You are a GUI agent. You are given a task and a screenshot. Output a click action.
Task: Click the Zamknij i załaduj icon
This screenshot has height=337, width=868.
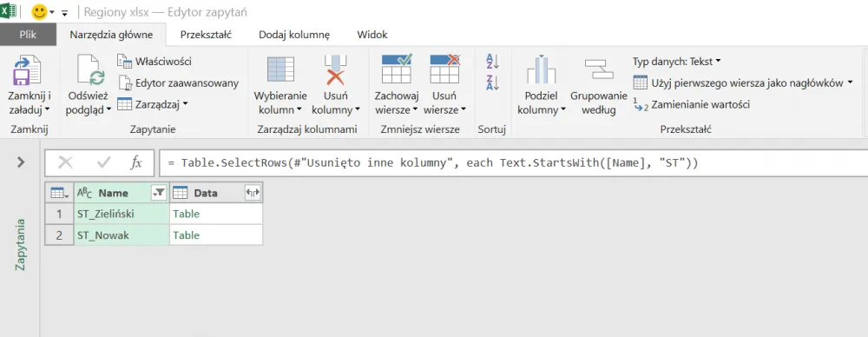[x=27, y=69]
